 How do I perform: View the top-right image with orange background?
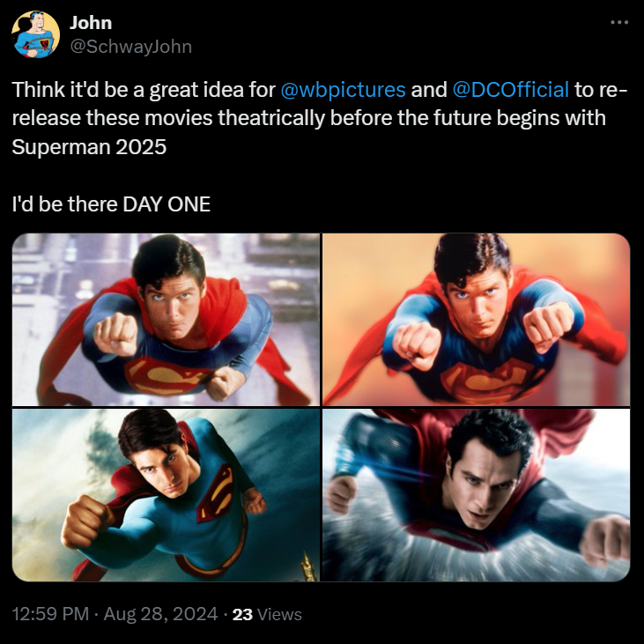(476, 319)
